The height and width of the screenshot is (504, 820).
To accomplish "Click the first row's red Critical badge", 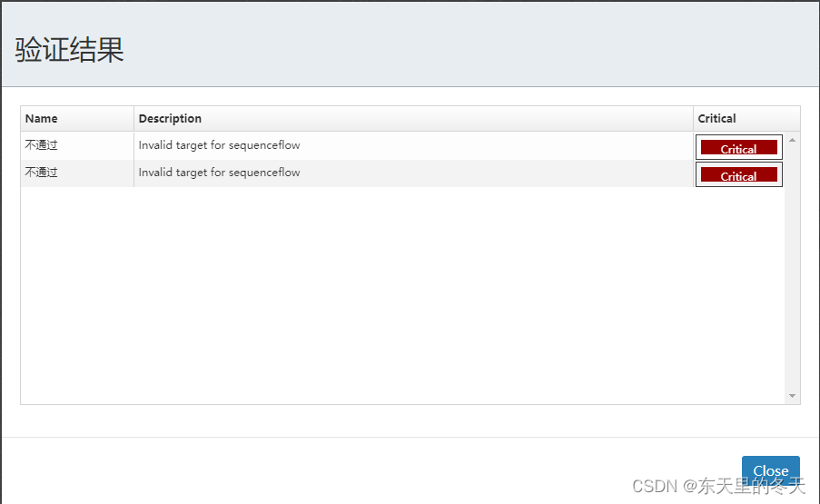I will [x=738, y=148].
